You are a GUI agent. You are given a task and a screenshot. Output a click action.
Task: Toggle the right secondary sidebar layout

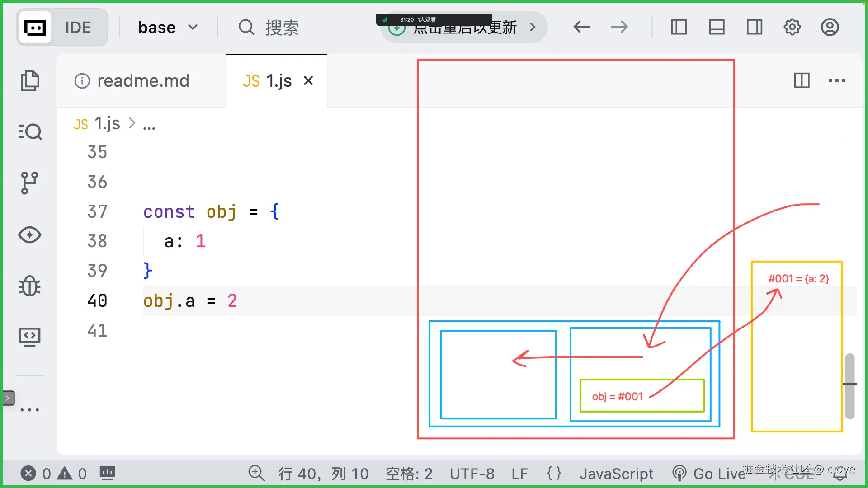755,27
